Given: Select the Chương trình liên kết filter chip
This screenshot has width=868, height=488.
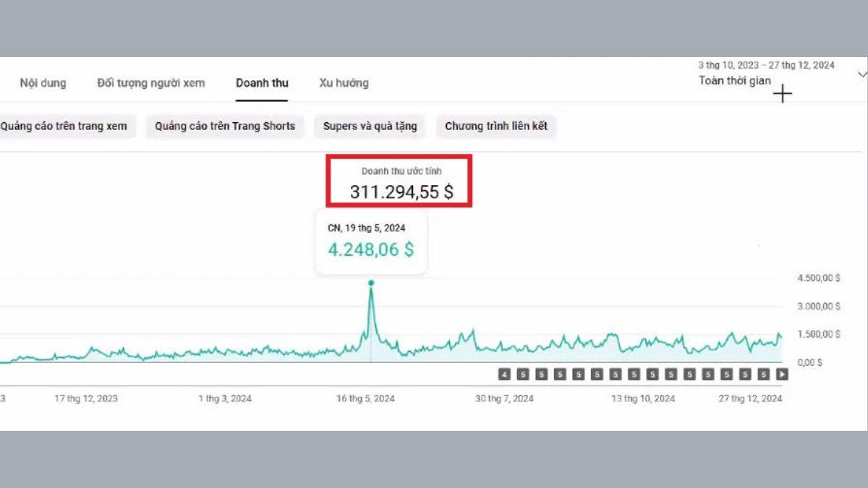Looking at the screenshot, I should [x=496, y=126].
